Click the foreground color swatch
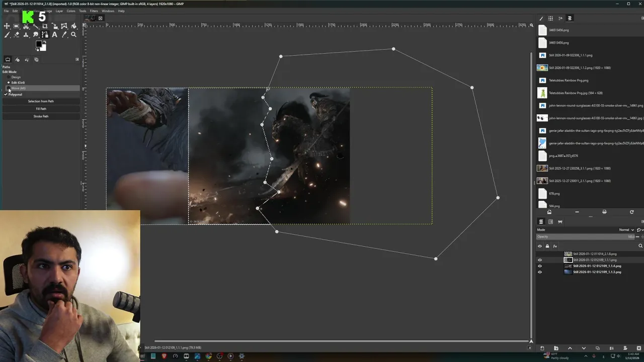Viewport: 644px width, 362px height. tap(38, 45)
